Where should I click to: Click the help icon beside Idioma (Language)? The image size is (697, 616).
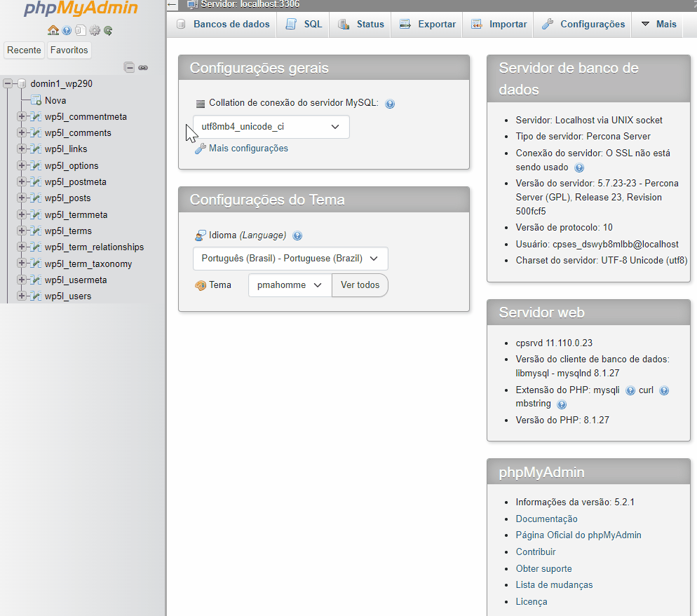(297, 235)
